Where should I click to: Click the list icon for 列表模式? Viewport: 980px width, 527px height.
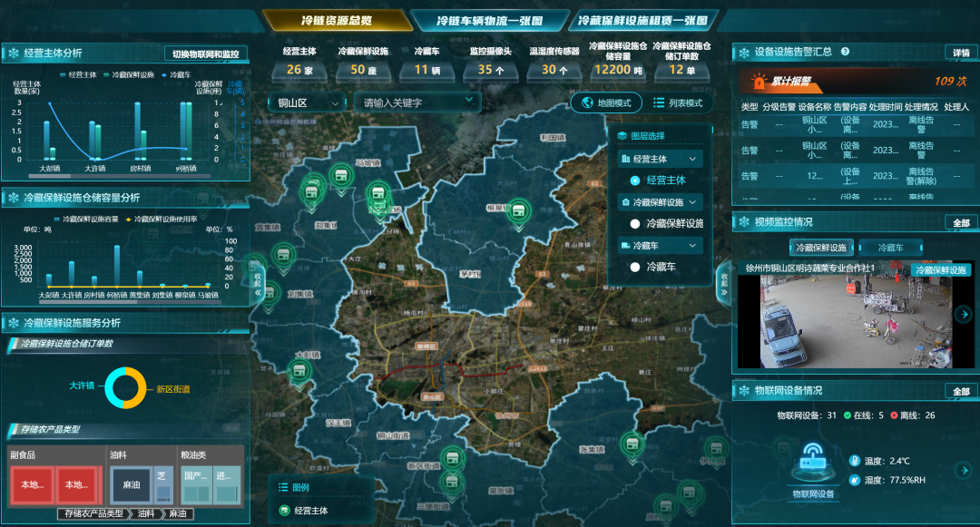click(658, 103)
